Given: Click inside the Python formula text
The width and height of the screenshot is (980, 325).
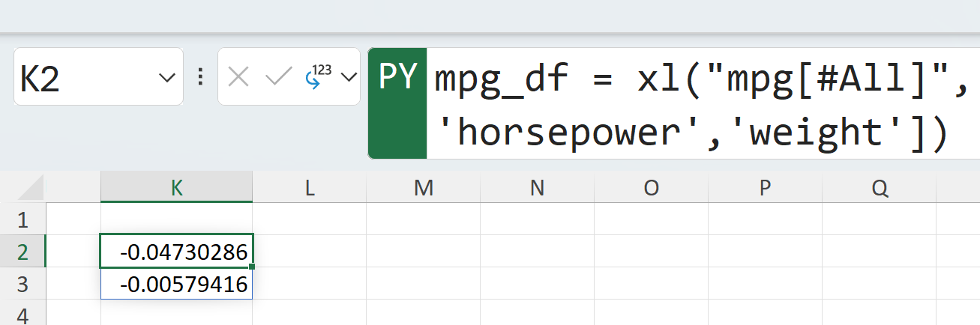Looking at the screenshot, I should point(675,105).
